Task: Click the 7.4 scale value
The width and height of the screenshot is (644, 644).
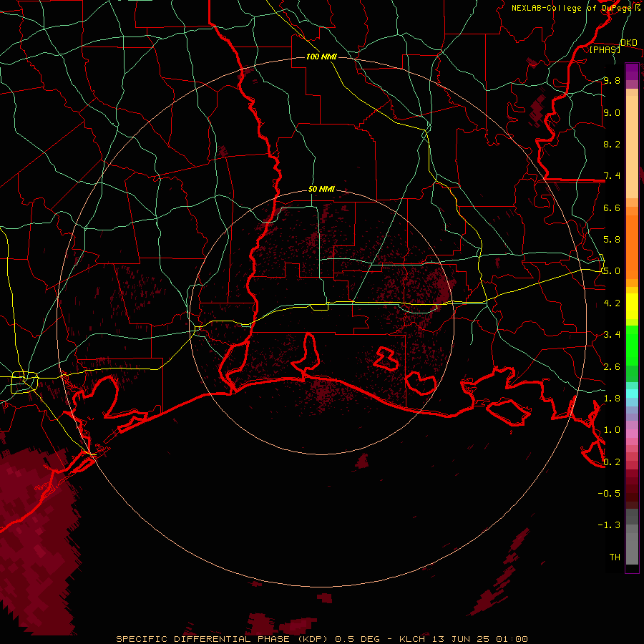Action: coord(612,176)
